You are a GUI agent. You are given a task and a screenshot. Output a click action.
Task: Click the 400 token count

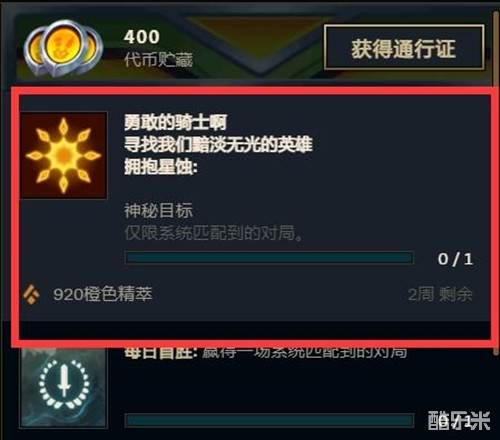tap(142, 37)
